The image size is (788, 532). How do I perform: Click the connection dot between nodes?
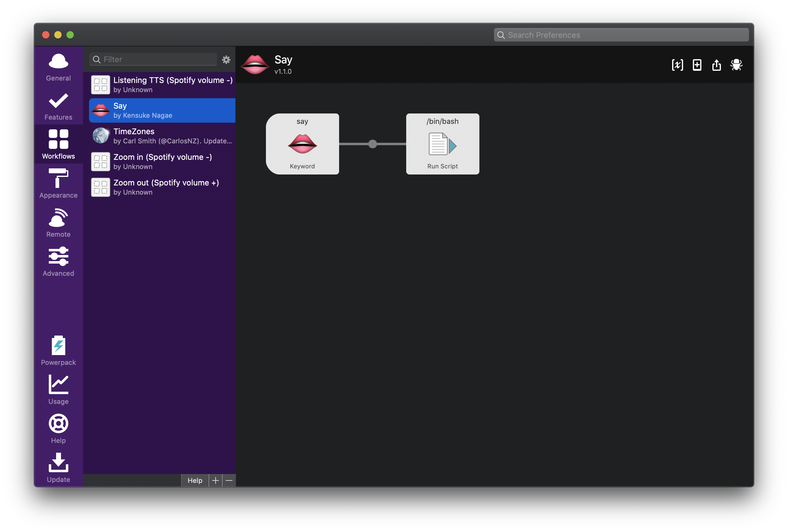[x=372, y=144]
